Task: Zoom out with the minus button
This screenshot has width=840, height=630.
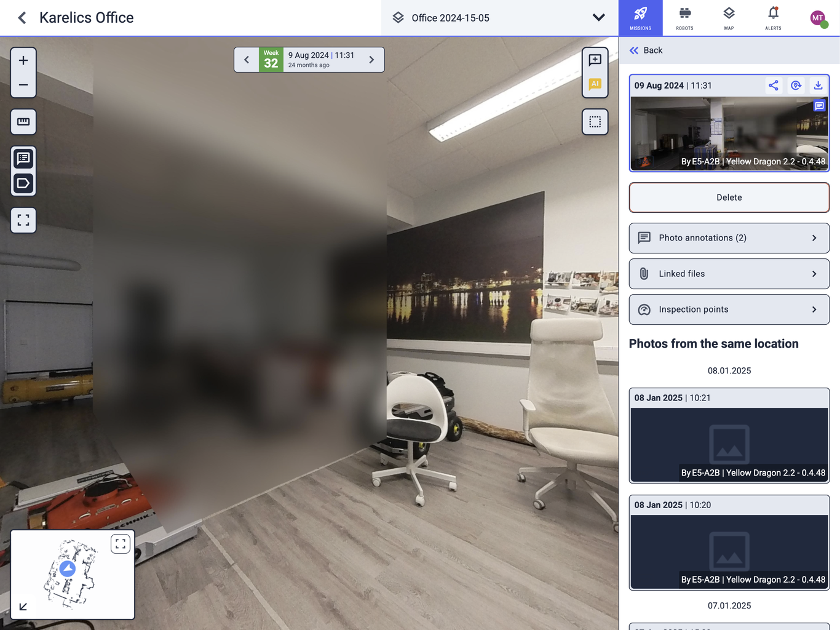Action: (23, 85)
